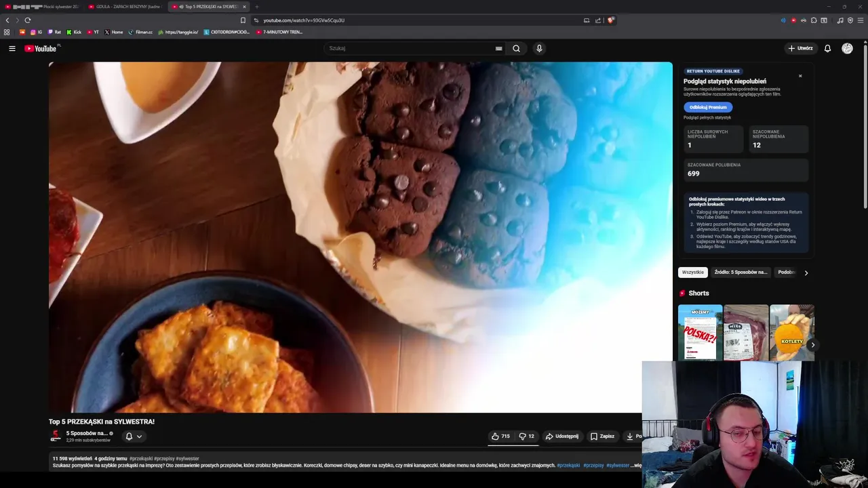Like the video with thumbs up

tap(501, 436)
